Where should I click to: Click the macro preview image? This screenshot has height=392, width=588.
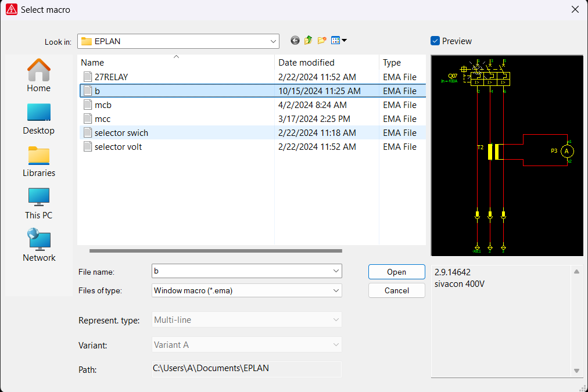click(x=507, y=156)
